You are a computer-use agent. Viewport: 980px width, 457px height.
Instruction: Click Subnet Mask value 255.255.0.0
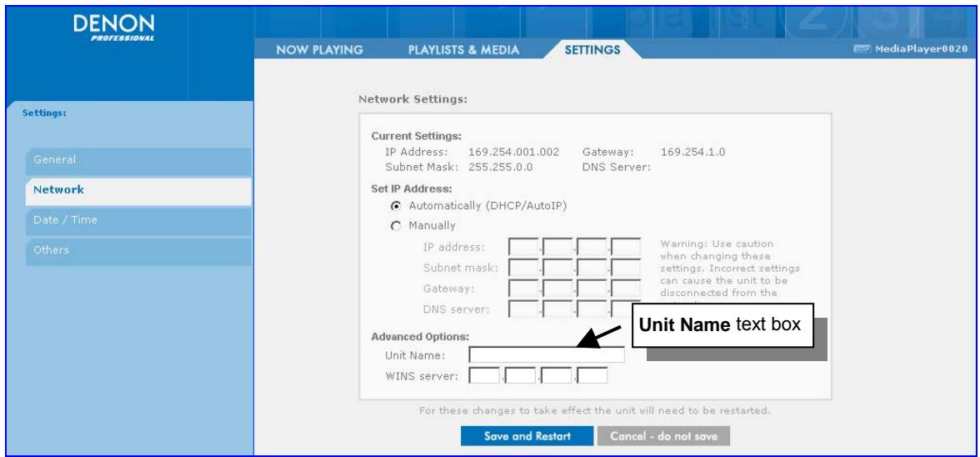pyautogui.click(x=501, y=168)
